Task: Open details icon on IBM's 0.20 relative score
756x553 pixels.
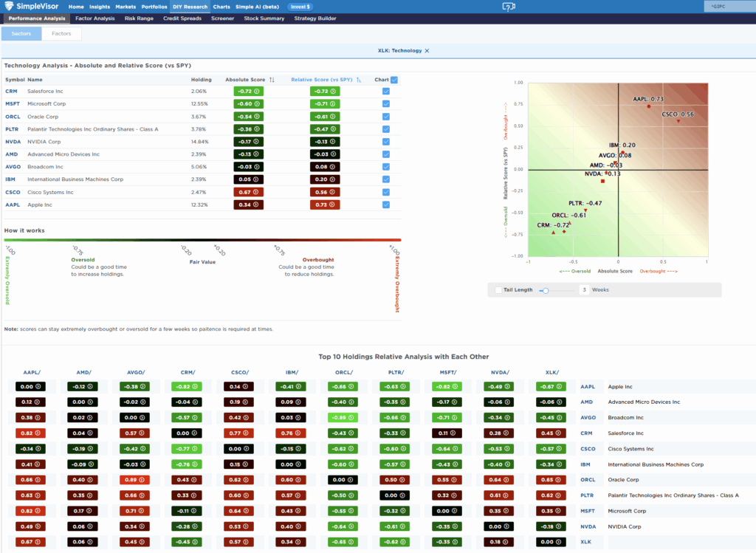Action: coord(333,179)
